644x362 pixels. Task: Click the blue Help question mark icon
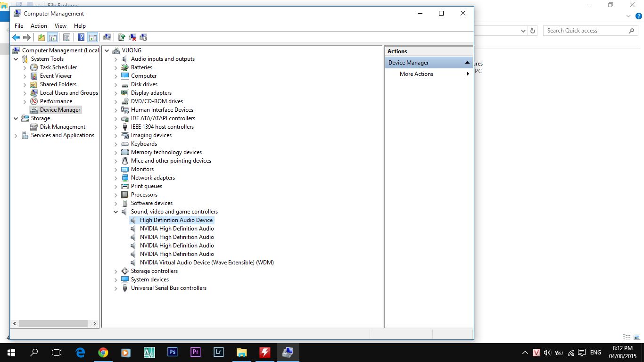81,38
